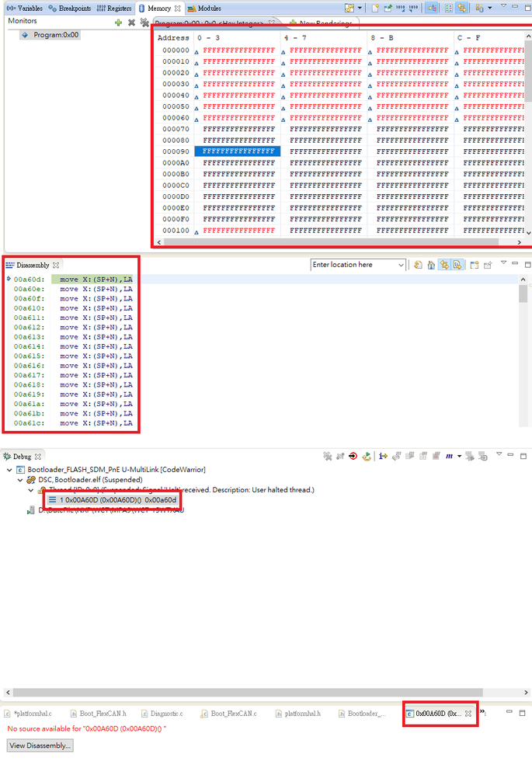Toggle the Show Source icon in Disassembly
The image size is (532, 775).
click(457, 265)
